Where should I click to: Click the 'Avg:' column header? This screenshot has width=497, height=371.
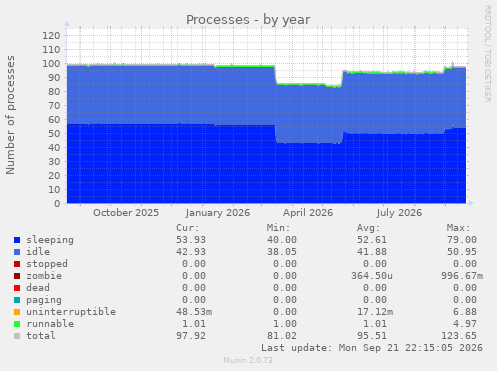(x=369, y=228)
